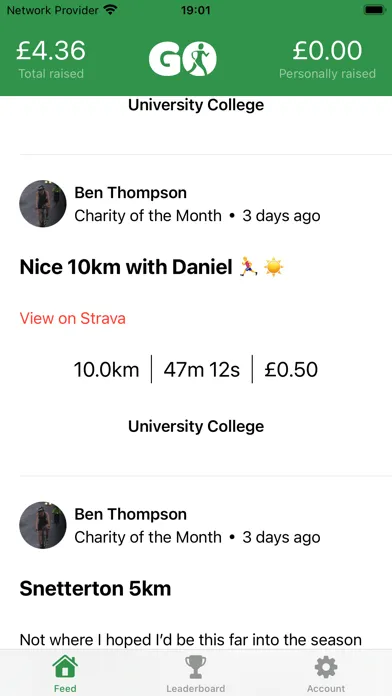Open the Leaderboard trophy icon
Image resolution: width=392 pixels, height=696 pixels.
195,667
